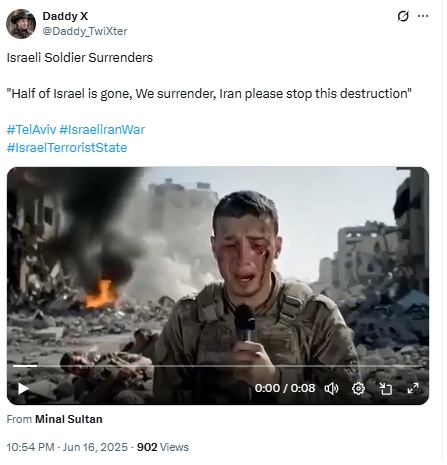
Task: Open Daddy X profile avatar
Action: point(21,24)
